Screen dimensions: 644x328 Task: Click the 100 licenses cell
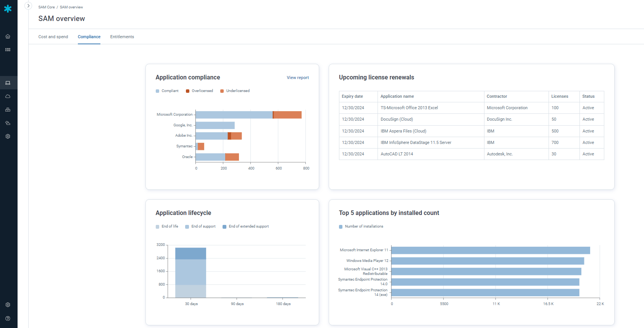coord(564,108)
